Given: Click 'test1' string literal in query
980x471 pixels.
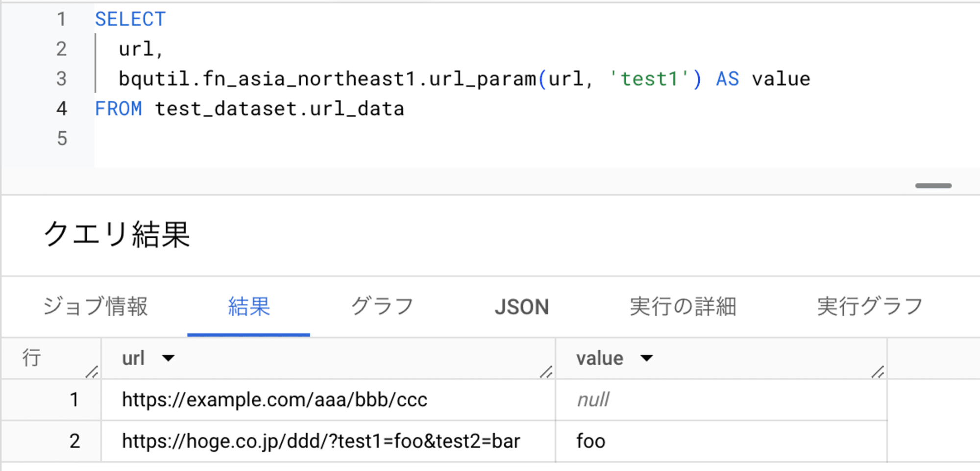Looking at the screenshot, I should coord(649,79).
